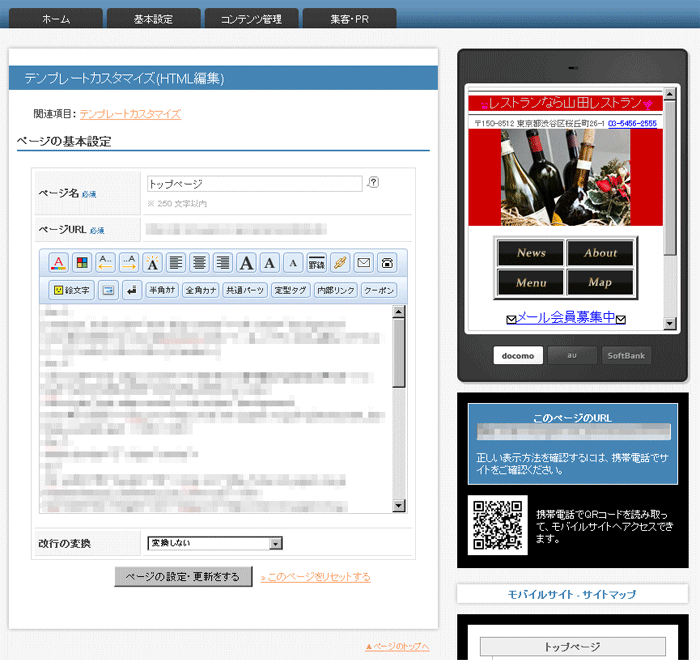Select the small font size A icon
700x660 pixels.
tap(293, 263)
